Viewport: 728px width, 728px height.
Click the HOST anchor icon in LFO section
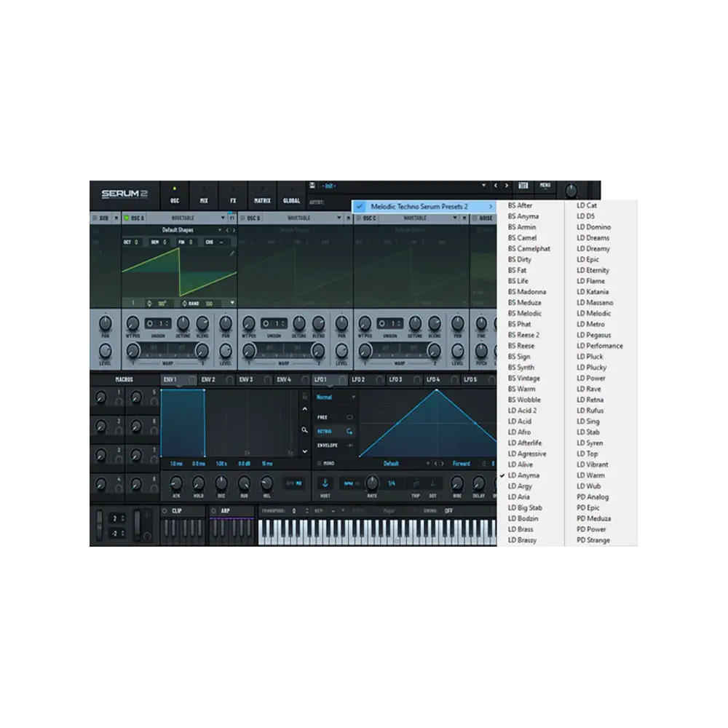325,483
